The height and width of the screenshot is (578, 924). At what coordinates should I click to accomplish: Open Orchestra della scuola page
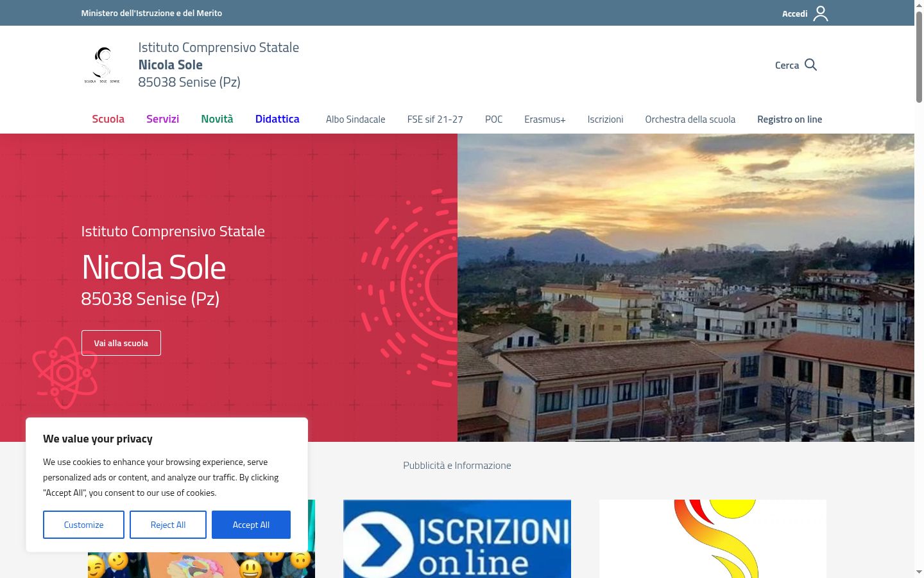click(690, 119)
